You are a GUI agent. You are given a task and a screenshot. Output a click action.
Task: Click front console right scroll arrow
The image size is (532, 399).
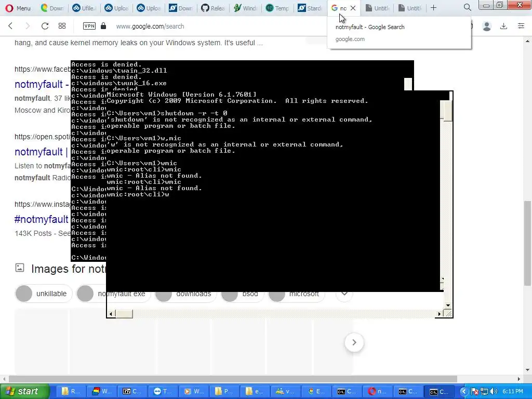(x=439, y=314)
